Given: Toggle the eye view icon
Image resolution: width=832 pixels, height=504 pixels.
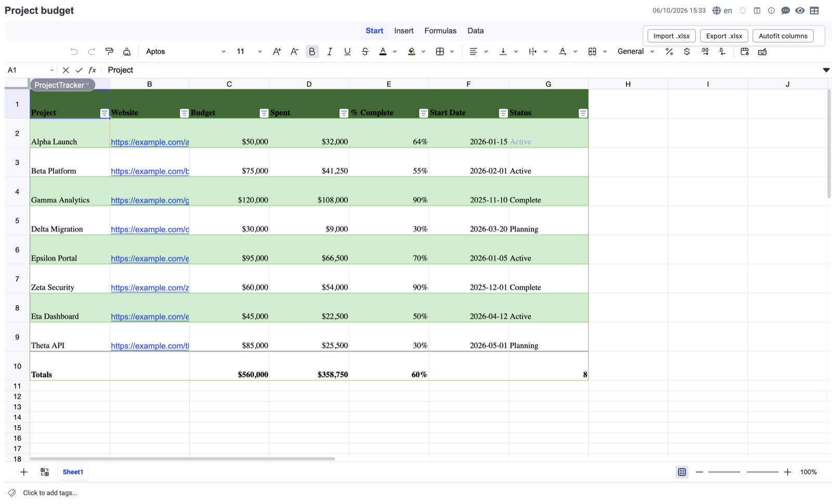Looking at the screenshot, I should click(800, 10).
